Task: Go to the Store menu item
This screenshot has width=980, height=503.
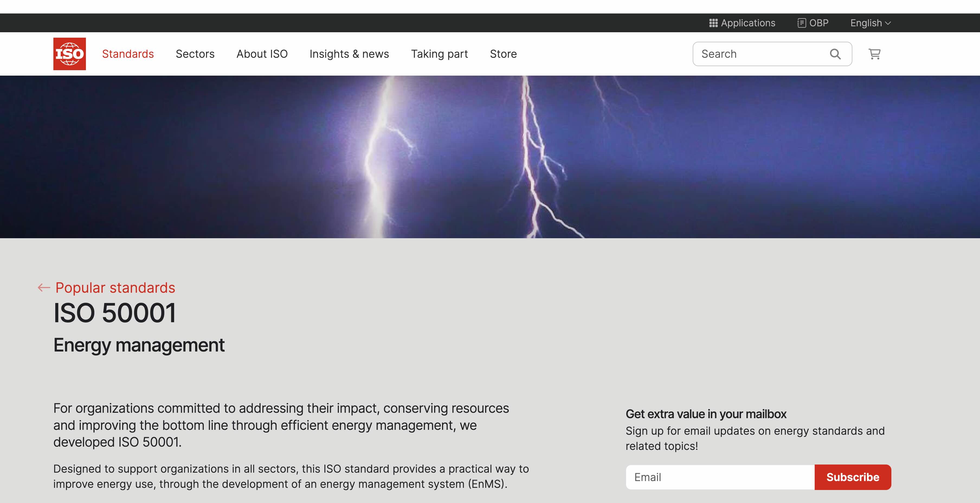Action: (503, 54)
